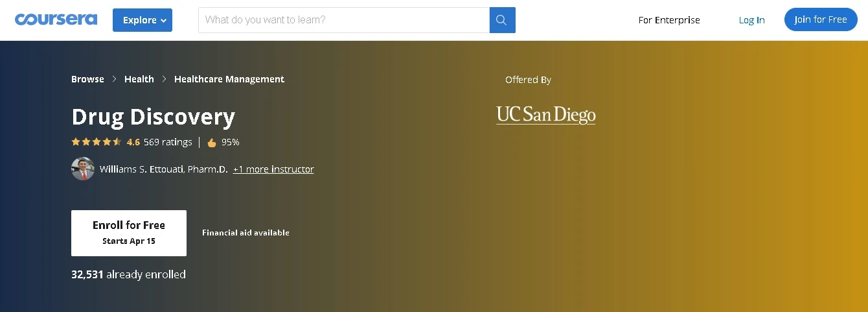Focus the 'What do you want to learn?' field

tap(344, 20)
